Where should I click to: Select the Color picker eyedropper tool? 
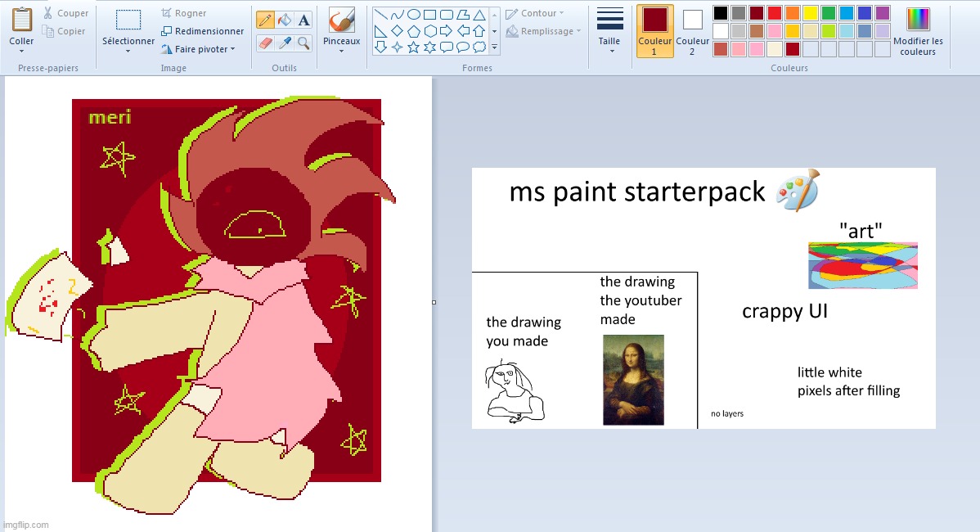pos(283,42)
